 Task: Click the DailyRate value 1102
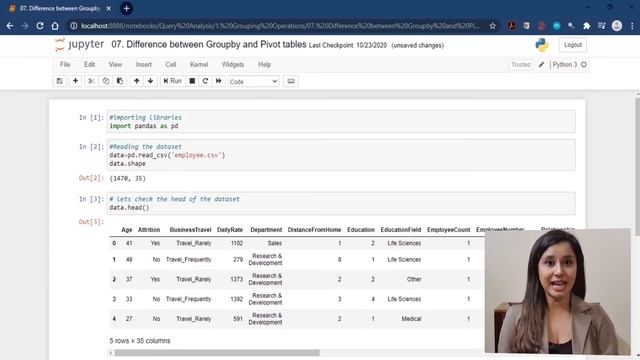[237, 243]
